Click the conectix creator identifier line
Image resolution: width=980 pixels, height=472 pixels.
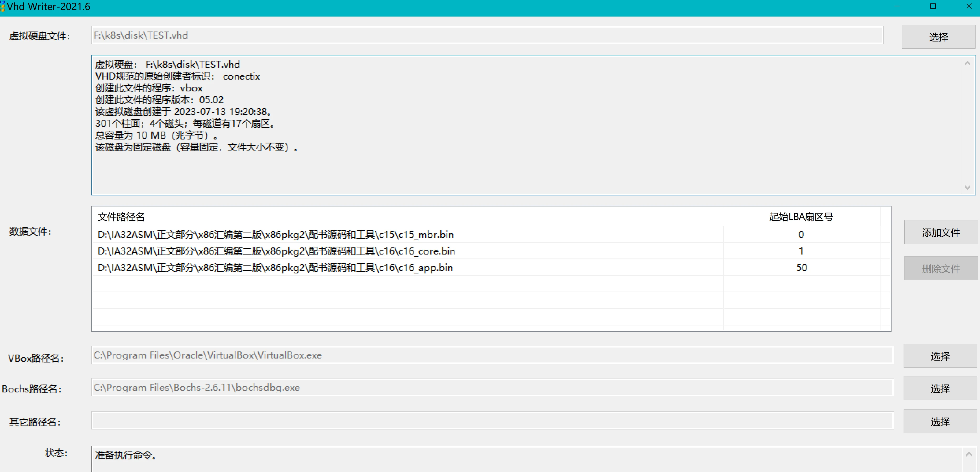point(177,76)
